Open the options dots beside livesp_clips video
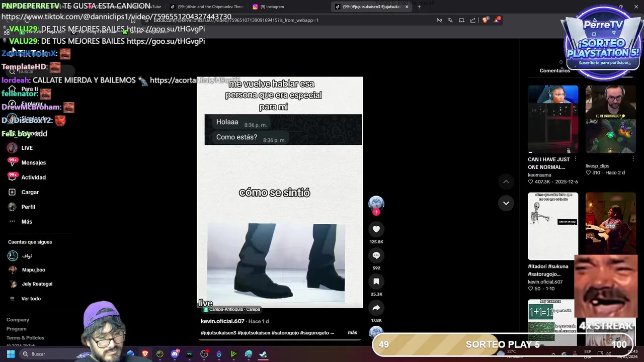644x362 pixels. pyautogui.click(x=633, y=159)
